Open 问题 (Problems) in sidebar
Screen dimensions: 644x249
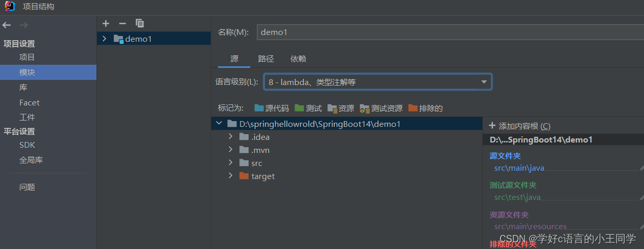pyautogui.click(x=27, y=187)
